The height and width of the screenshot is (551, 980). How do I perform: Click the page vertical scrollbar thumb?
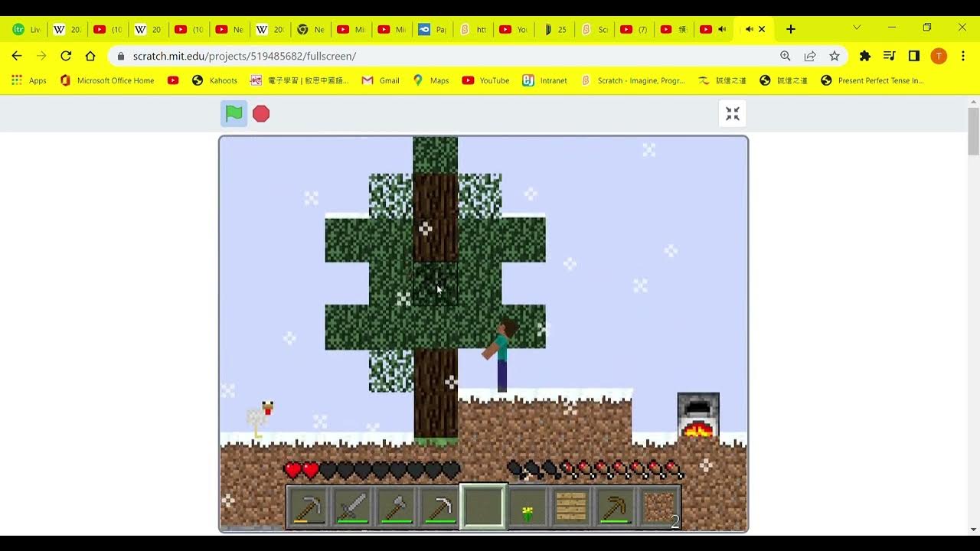[974, 131]
